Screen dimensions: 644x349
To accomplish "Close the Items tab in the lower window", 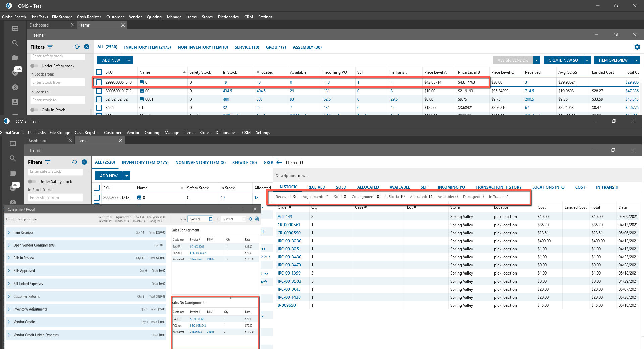I will pos(121,141).
